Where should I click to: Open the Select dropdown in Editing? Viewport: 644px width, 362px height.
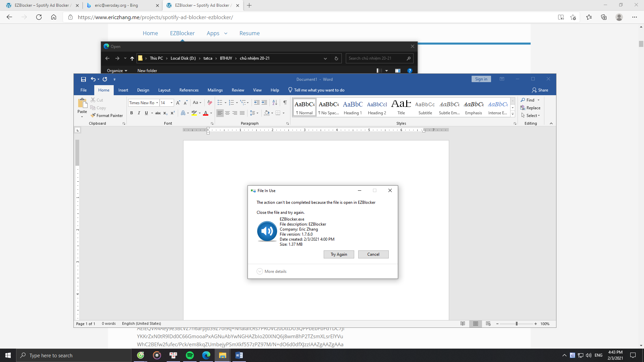(x=531, y=115)
